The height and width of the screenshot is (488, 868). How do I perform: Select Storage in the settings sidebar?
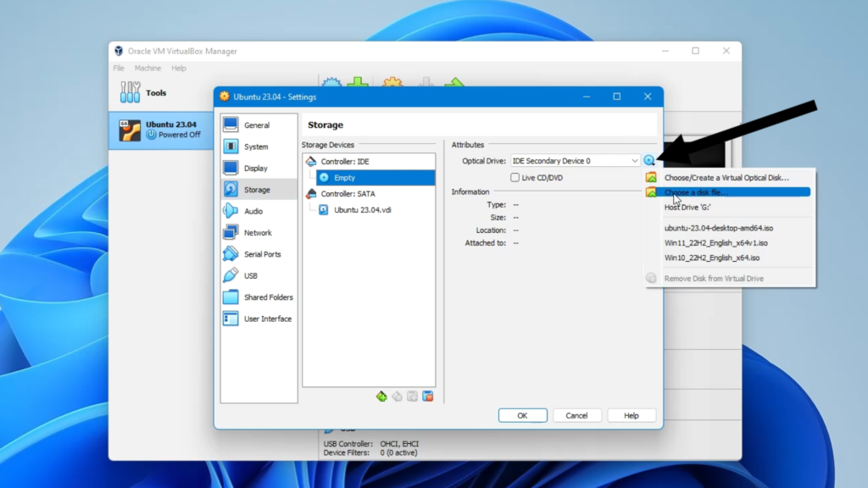click(259, 190)
